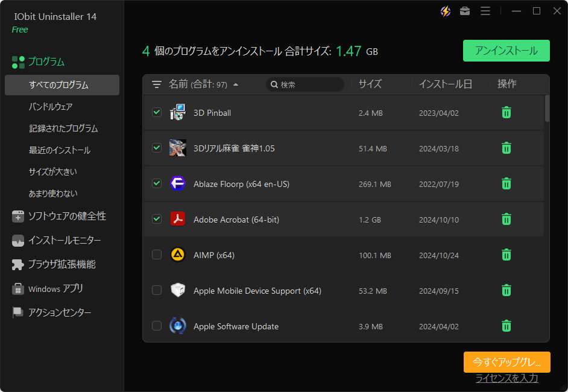Click the 3D Pinball name text
The image size is (568, 392).
tap(212, 113)
